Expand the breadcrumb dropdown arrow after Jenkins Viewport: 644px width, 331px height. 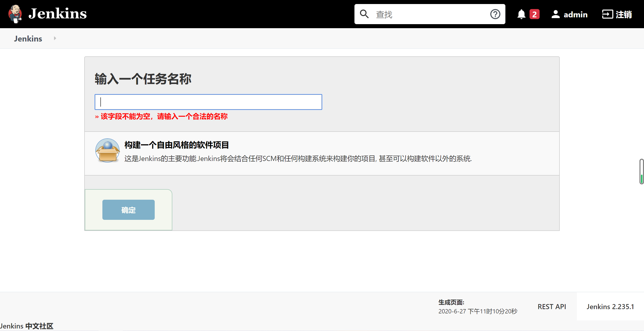55,38
